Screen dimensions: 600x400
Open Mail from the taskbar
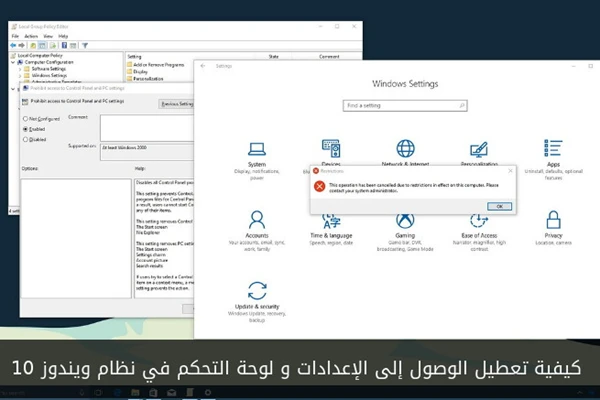point(171,392)
